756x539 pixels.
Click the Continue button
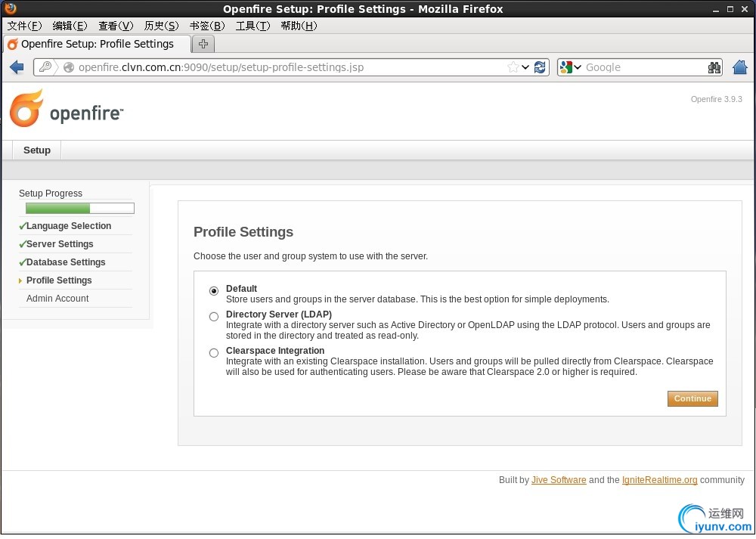click(x=692, y=398)
